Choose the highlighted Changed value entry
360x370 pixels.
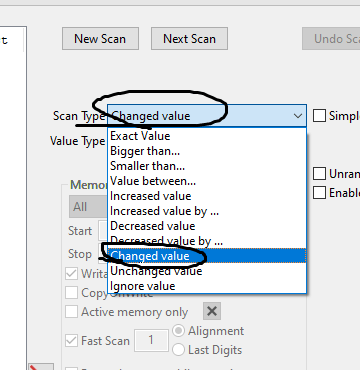click(207, 256)
